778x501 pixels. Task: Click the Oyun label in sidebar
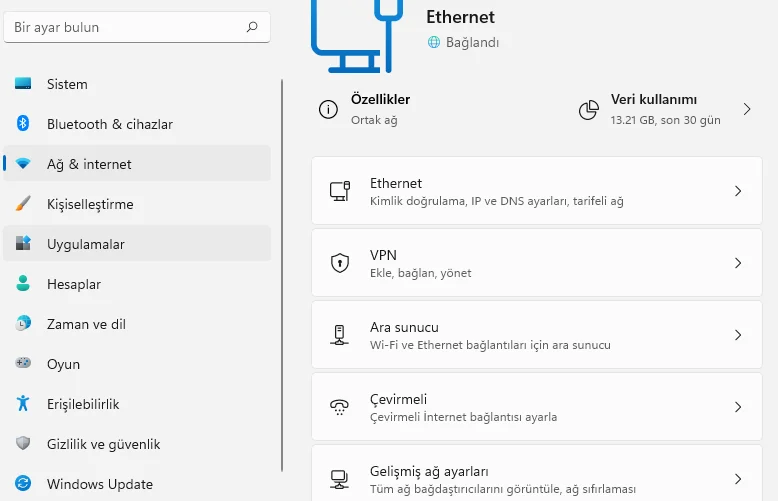tap(63, 364)
